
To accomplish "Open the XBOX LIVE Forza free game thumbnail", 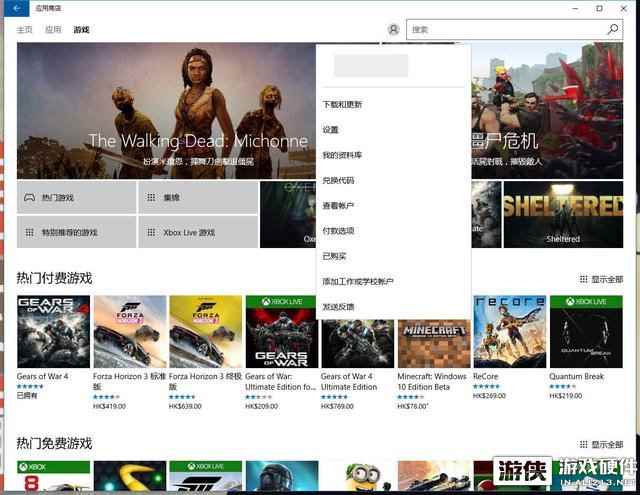I will pos(206,476).
